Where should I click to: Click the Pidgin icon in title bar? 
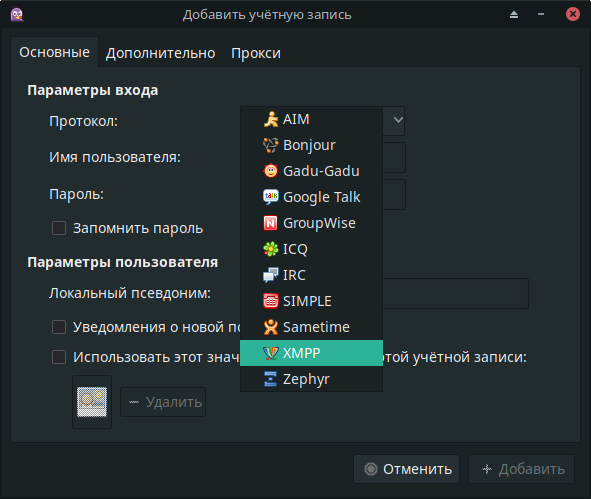click(17, 15)
